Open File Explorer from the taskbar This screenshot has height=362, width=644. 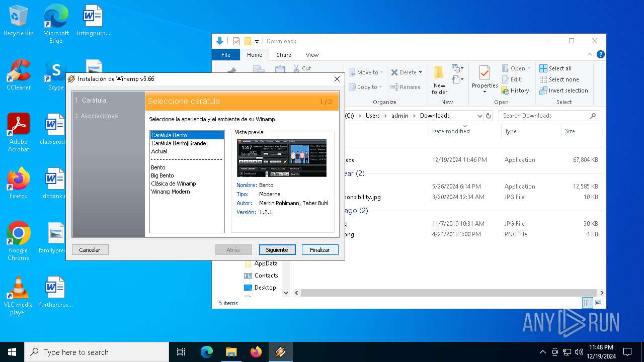coord(231,352)
